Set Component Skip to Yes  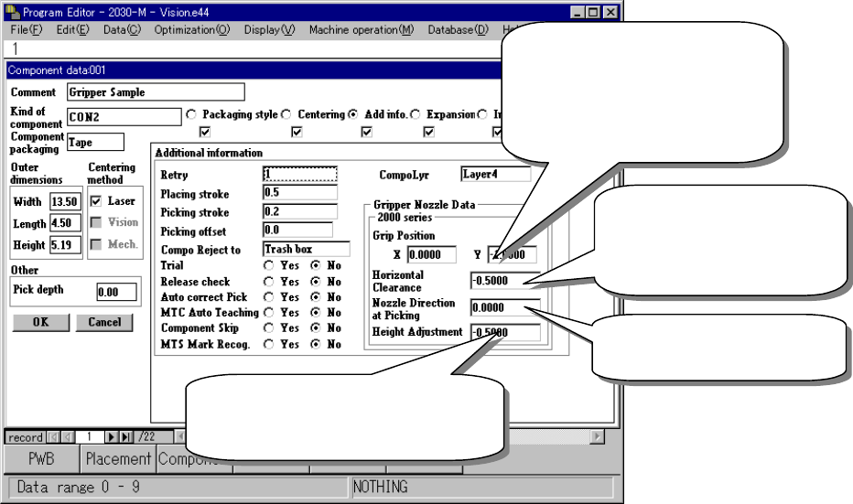click(x=269, y=328)
